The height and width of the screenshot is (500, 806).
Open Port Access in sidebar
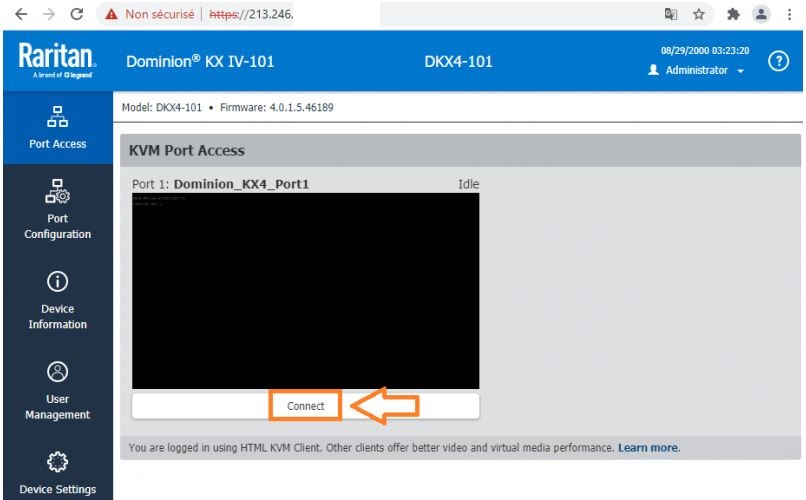tap(58, 127)
